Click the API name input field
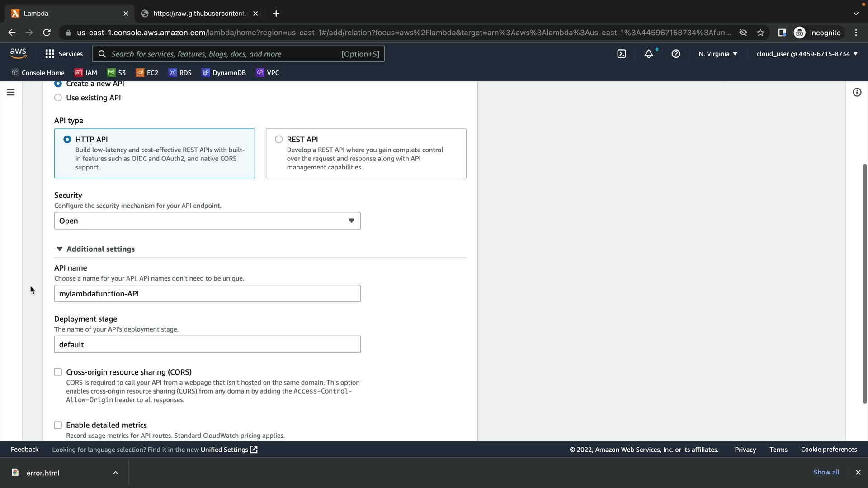 pyautogui.click(x=207, y=294)
